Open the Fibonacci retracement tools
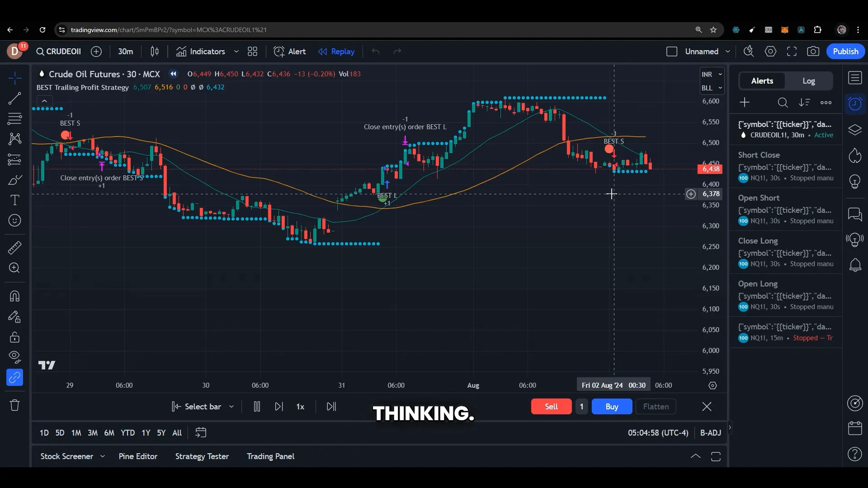This screenshot has width=868, height=488. coord(14,119)
